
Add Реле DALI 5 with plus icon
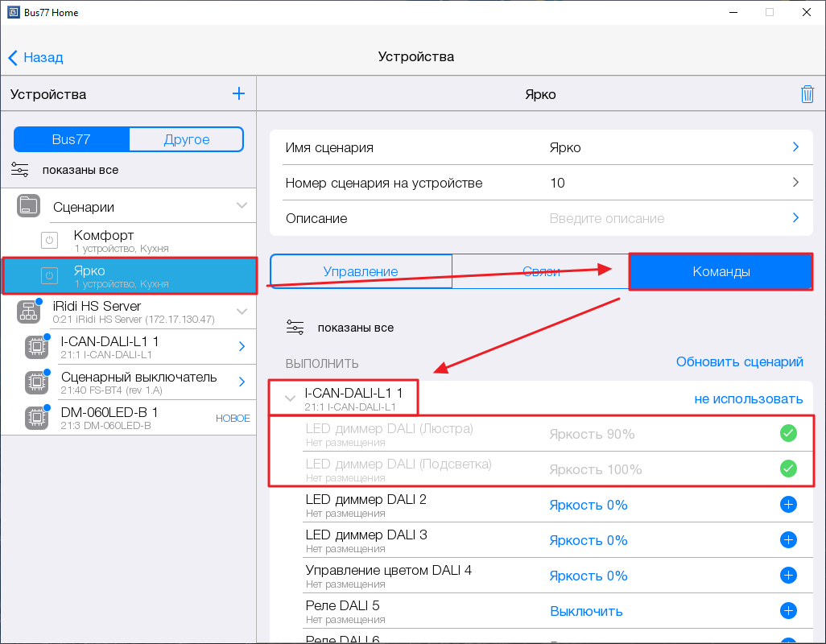tap(788, 611)
